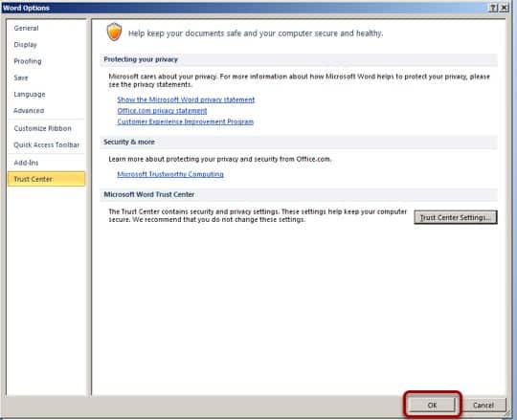This screenshot has height=420, width=517.
Task: Click the Microsoft Word Trust Center heading
Action: (x=149, y=194)
